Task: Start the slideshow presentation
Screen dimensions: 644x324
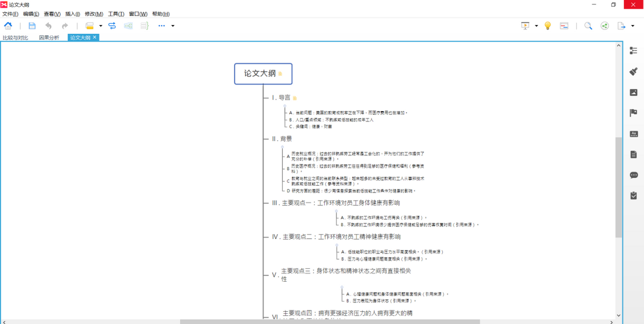Action: [x=524, y=25]
